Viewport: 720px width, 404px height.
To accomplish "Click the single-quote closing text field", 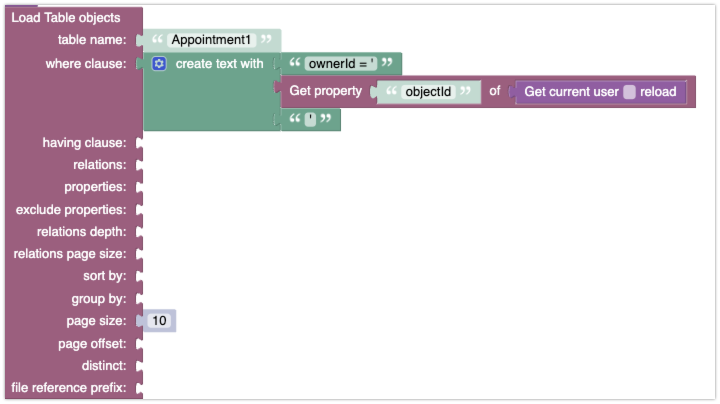I will click(x=310, y=119).
